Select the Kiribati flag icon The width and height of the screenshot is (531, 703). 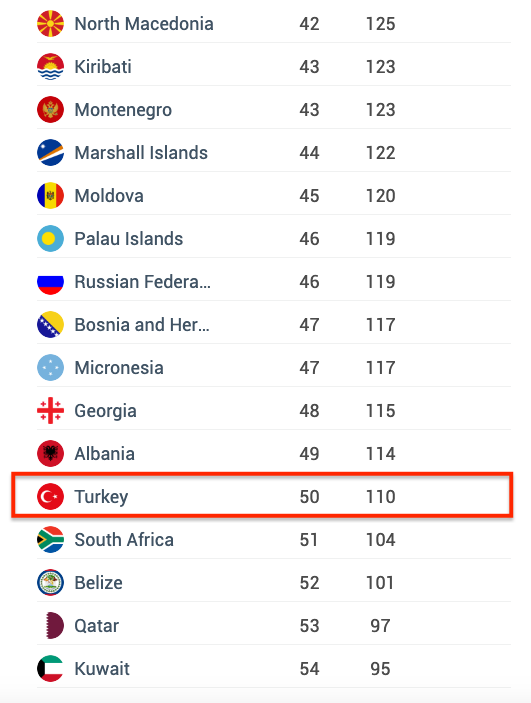(x=50, y=67)
